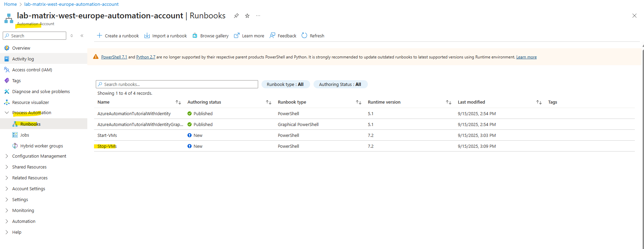Viewport: 644px width, 249px height.
Task: Click the Runbooks icon in Process Automation
Action: [x=15, y=124]
